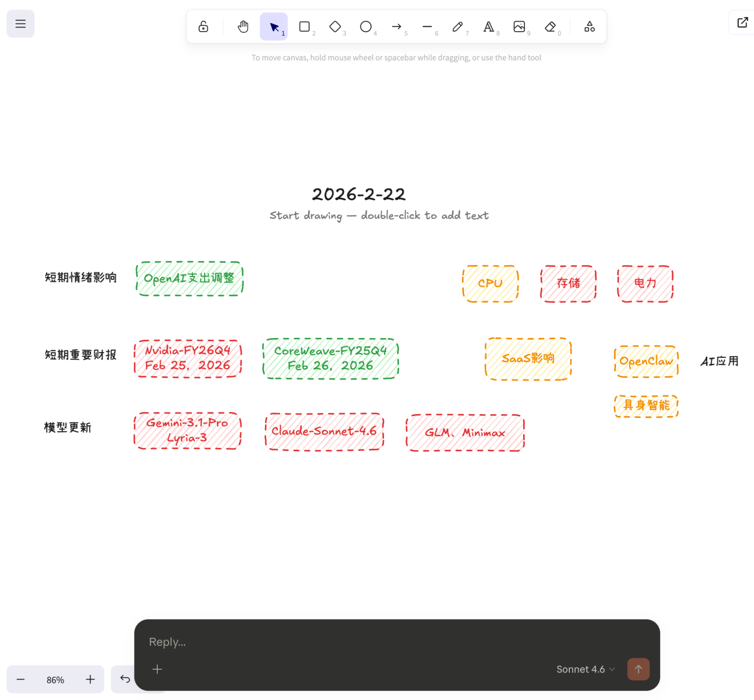This screenshot has width=754, height=700.
Task: Reset zoom via the 86% label
Action: pos(55,680)
